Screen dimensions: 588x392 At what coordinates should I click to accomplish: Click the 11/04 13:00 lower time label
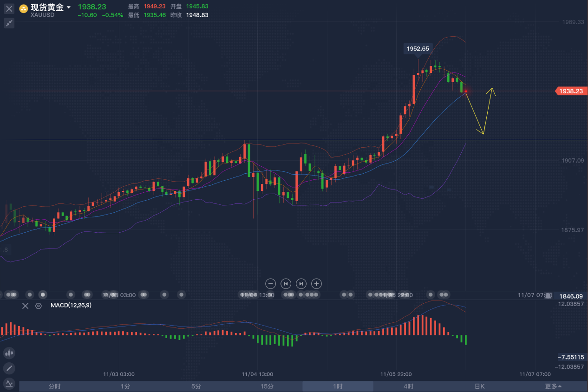click(x=257, y=374)
